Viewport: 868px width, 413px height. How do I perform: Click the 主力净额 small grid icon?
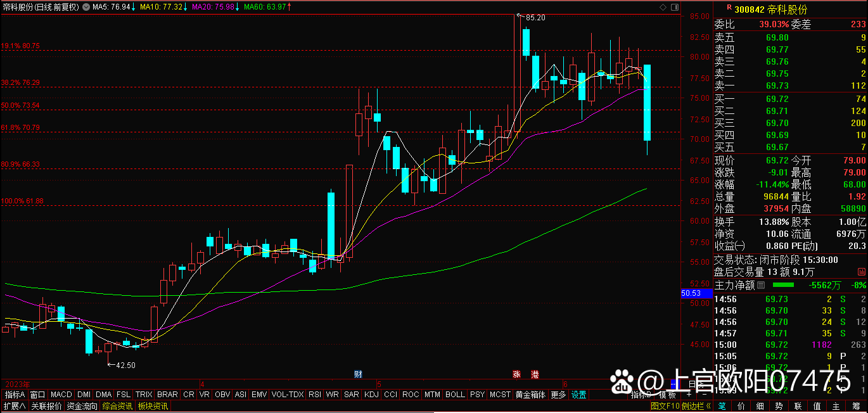tap(761, 285)
